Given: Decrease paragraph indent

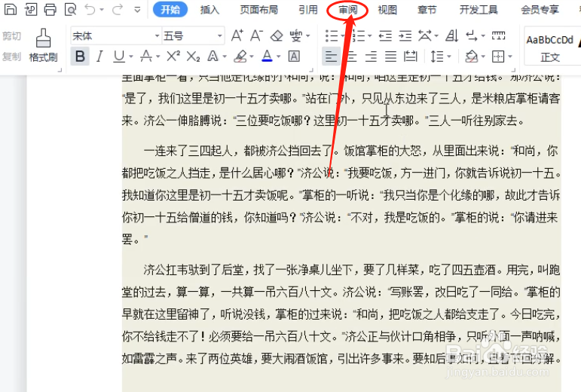Looking at the screenshot, I should pos(385,36).
